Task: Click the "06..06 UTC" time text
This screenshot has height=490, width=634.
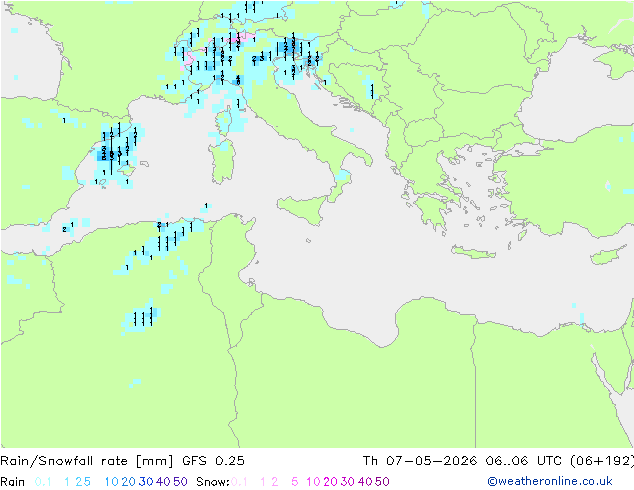Action: 524,461
